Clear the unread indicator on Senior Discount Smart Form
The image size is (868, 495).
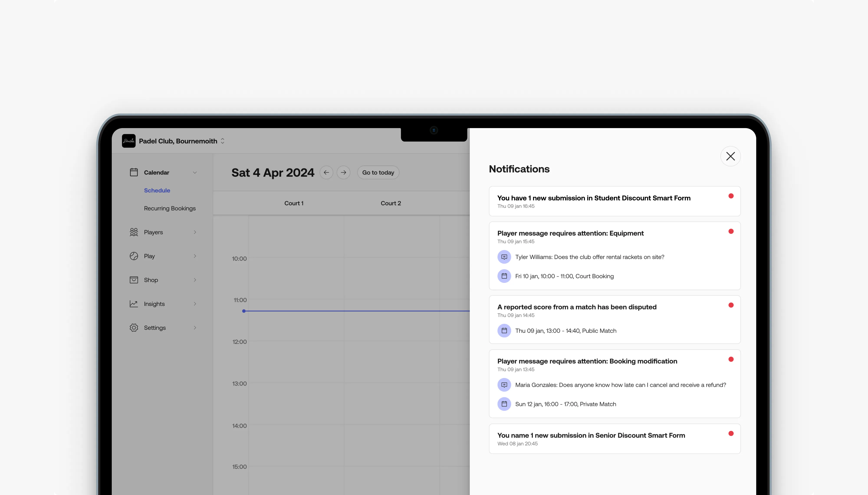(x=731, y=434)
